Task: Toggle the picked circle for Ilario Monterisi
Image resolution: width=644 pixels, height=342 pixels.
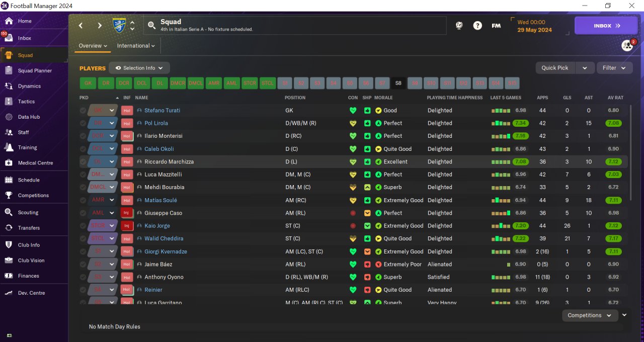Action: pyautogui.click(x=83, y=136)
